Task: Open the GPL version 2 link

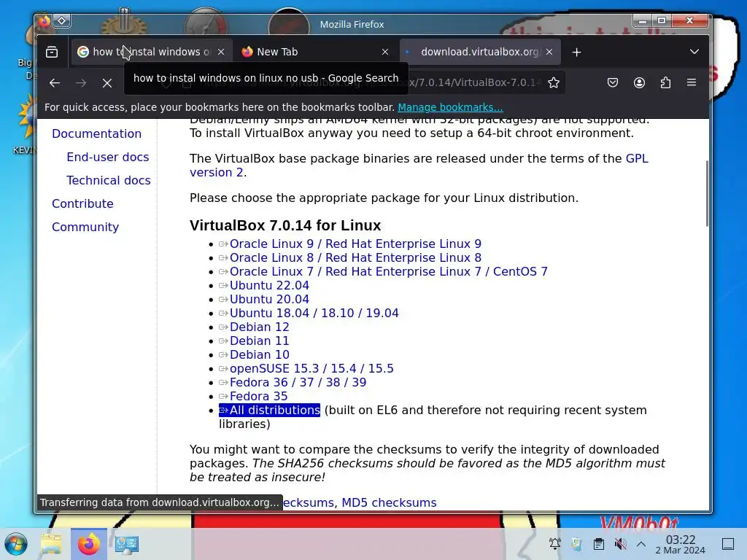Action: 636,158
